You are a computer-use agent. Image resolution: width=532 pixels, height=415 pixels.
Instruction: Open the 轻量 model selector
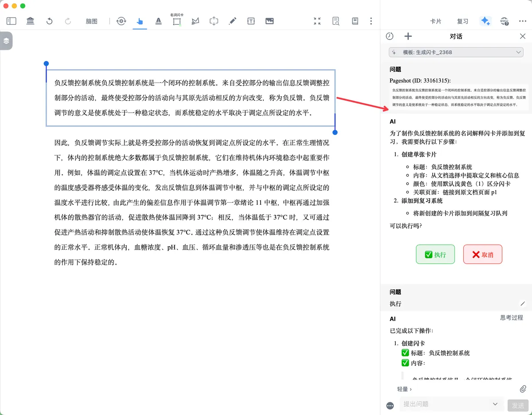click(404, 389)
